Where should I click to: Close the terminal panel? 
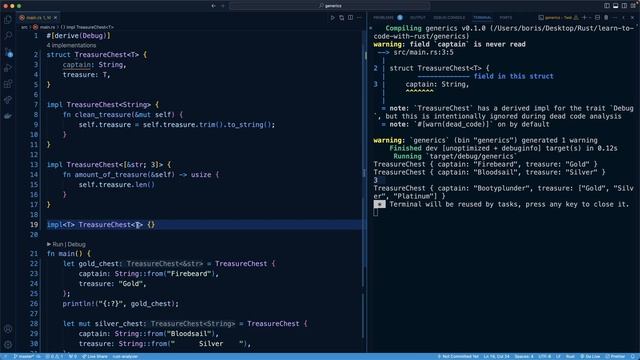[633, 18]
